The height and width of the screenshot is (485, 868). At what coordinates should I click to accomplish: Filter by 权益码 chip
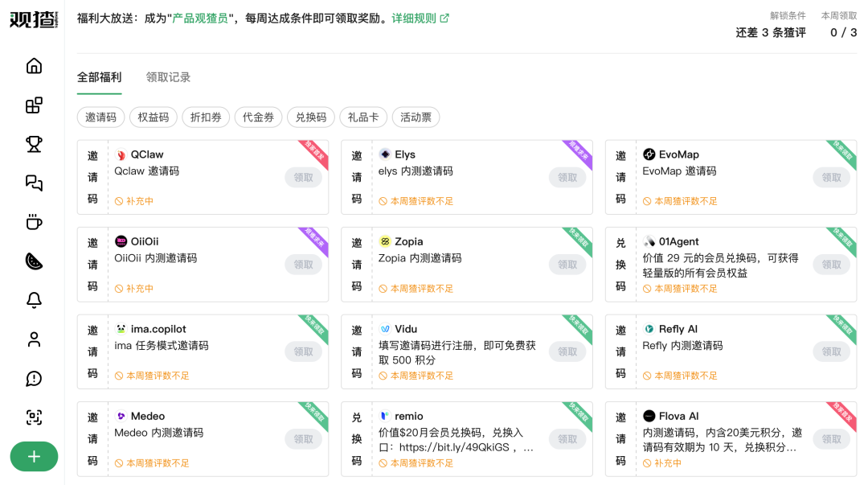point(154,117)
